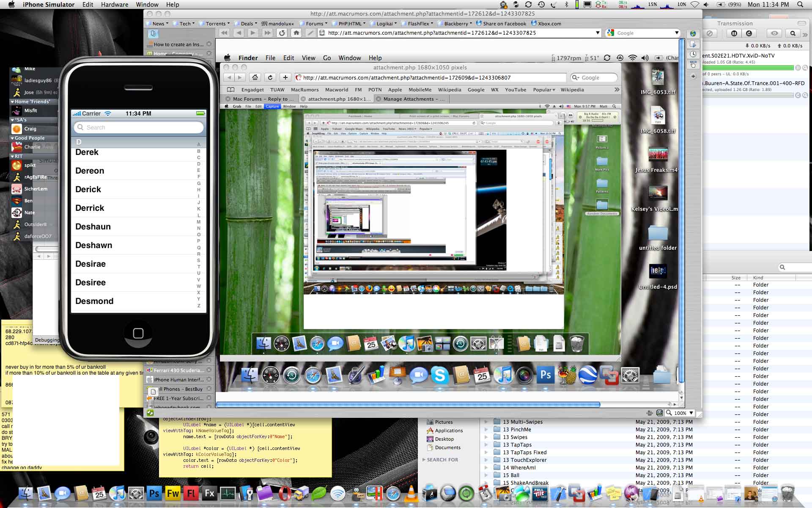Open Safari compass icon in the bottom Dock
The height and width of the screenshot is (508, 812).
(393, 494)
